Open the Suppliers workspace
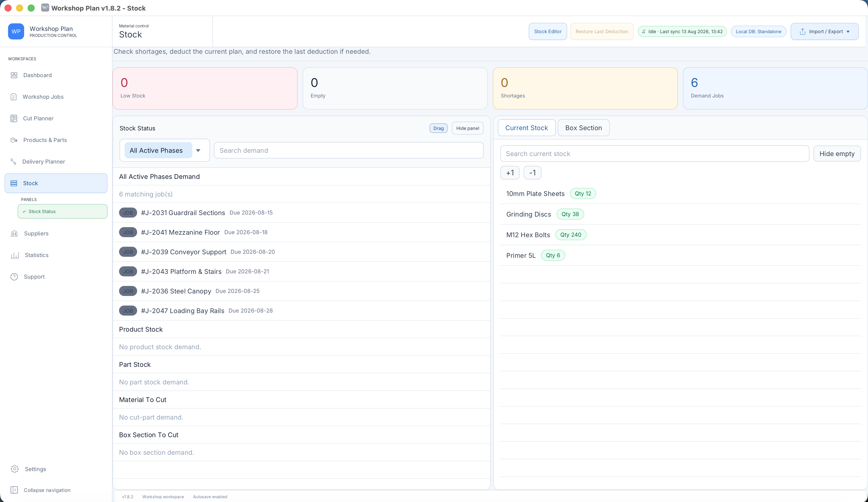Screen dimensions: 868x502 56,234
